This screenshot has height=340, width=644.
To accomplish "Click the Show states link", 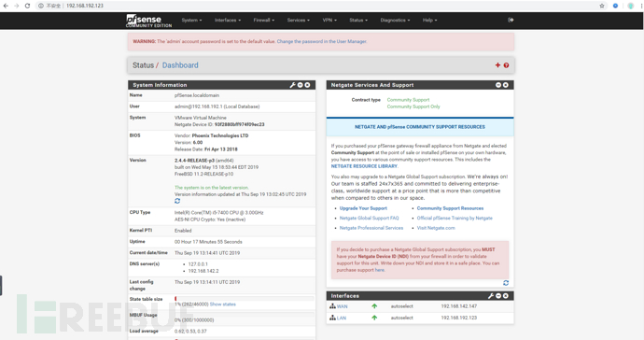I will 223,305.
